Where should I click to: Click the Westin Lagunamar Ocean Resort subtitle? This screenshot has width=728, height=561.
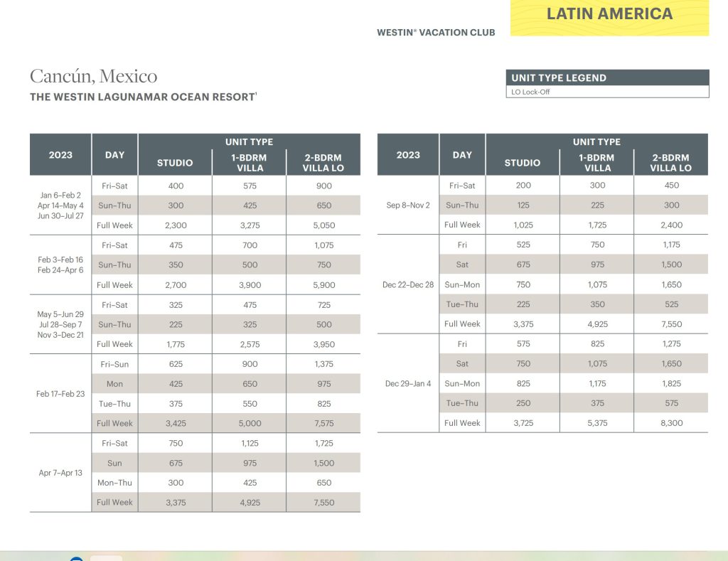(x=142, y=97)
